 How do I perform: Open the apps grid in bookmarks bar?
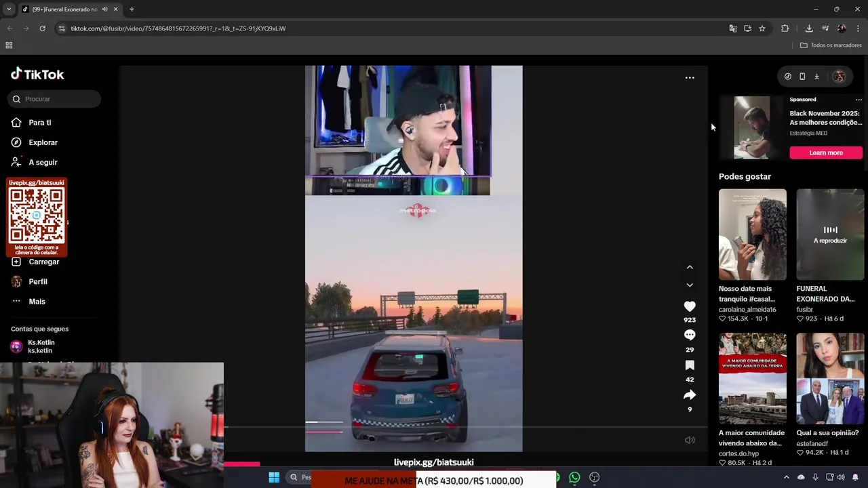click(x=9, y=45)
